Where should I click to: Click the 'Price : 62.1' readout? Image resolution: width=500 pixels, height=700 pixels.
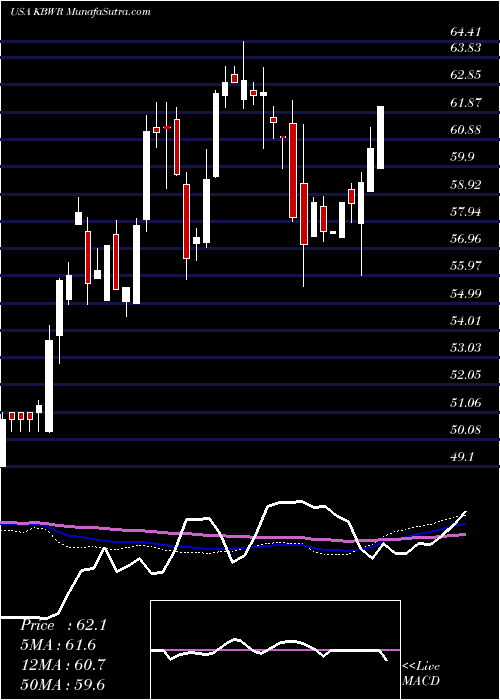pyautogui.click(x=63, y=625)
